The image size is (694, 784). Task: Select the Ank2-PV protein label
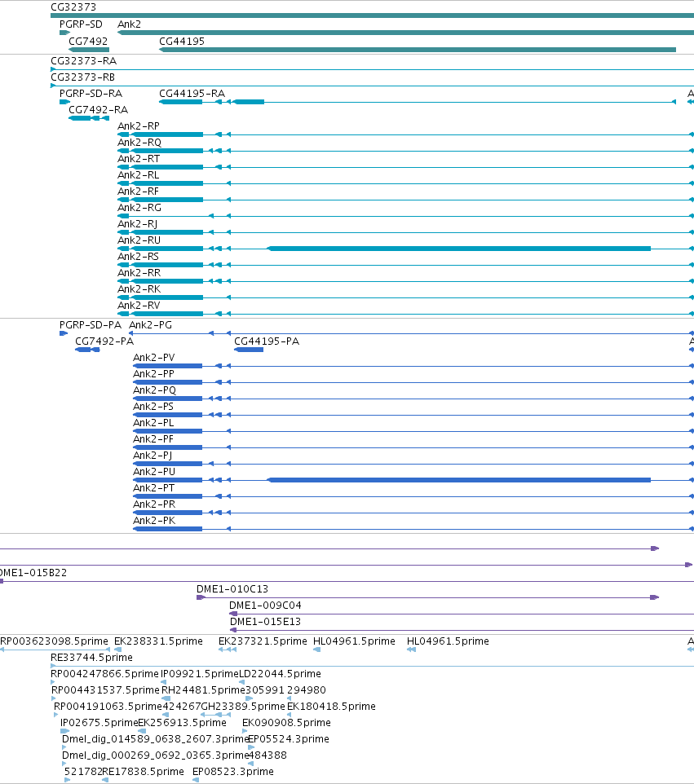(x=153, y=358)
